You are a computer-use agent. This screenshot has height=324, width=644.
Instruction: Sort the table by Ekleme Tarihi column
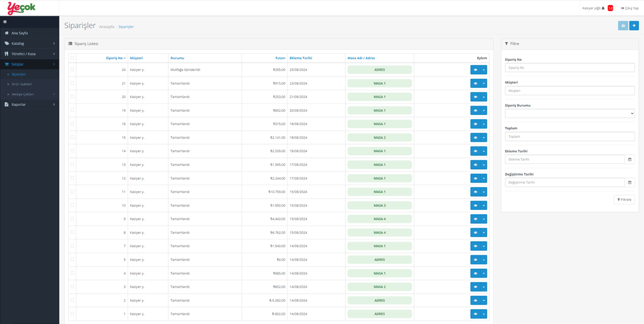[x=301, y=58]
